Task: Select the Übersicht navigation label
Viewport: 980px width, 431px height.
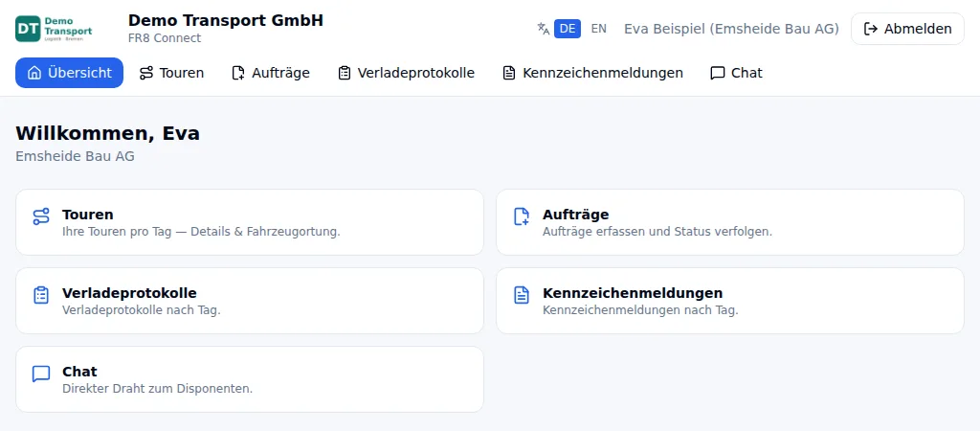Action: [x=80, y=73]
